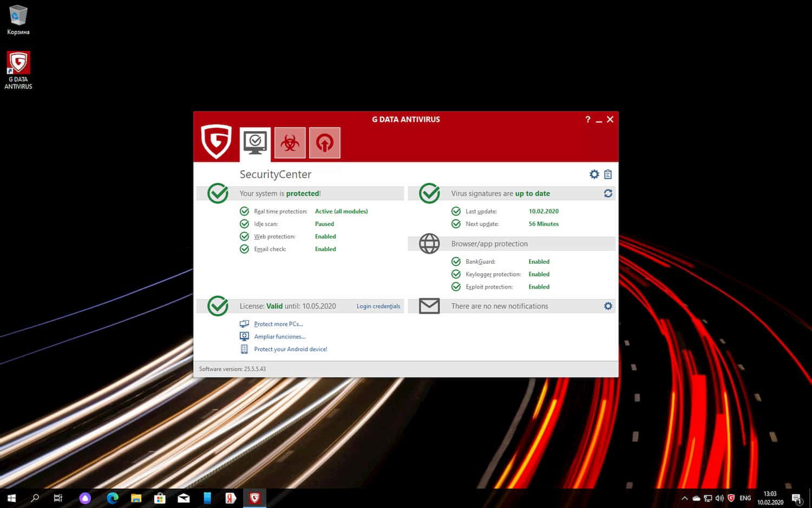The height and width of the screenshot is (508, 812).
Task: Click Protect your Android device link
Action: click(x=291, y=349)
